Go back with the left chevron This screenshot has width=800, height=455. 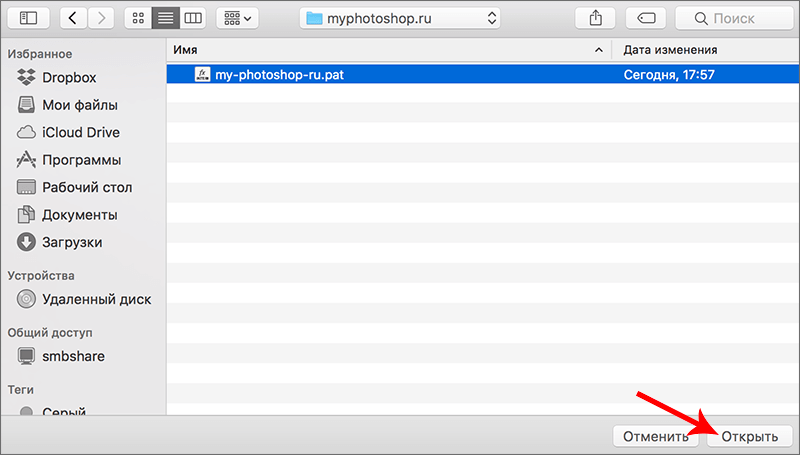coord(75,17)
